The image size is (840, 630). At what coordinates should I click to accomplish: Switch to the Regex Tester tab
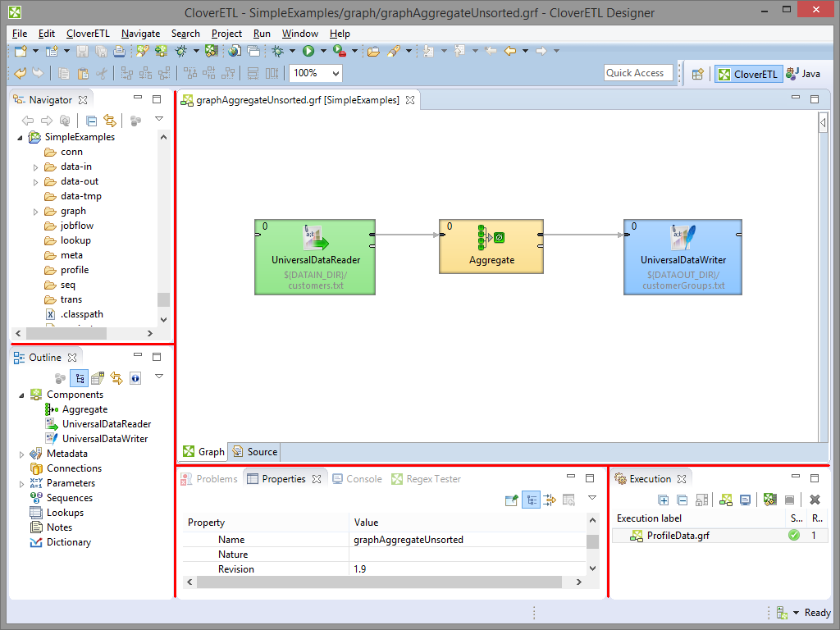(427, 479)
